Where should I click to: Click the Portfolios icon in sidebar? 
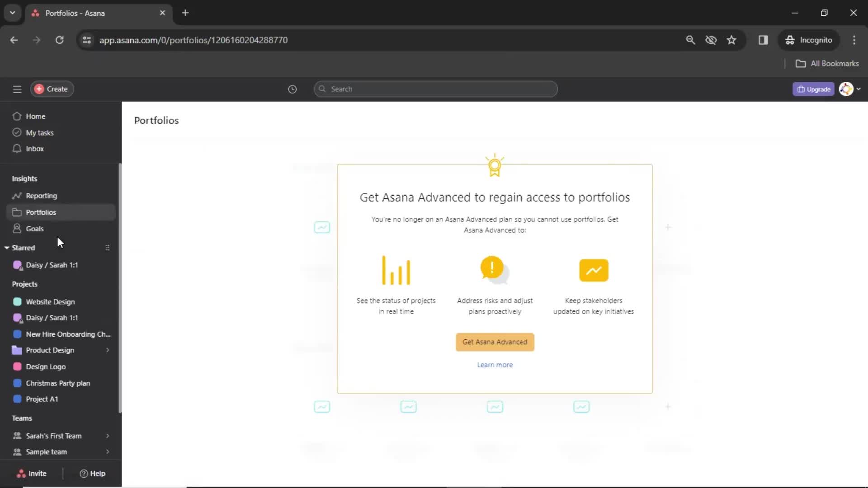tap(17, 212)
